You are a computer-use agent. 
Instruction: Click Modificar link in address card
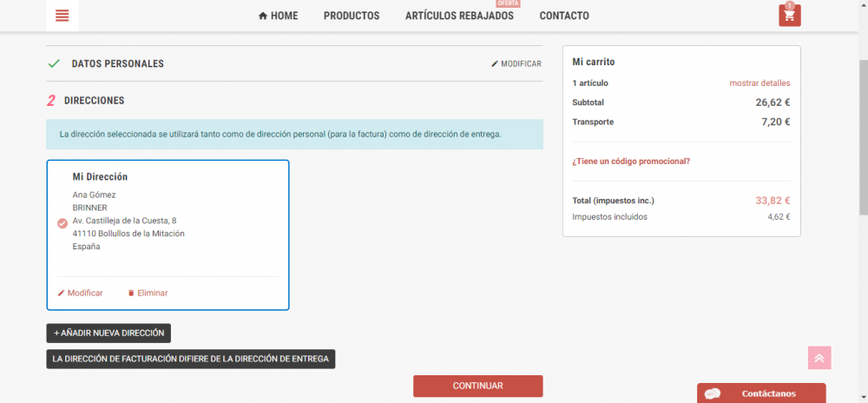coord(80,293)
